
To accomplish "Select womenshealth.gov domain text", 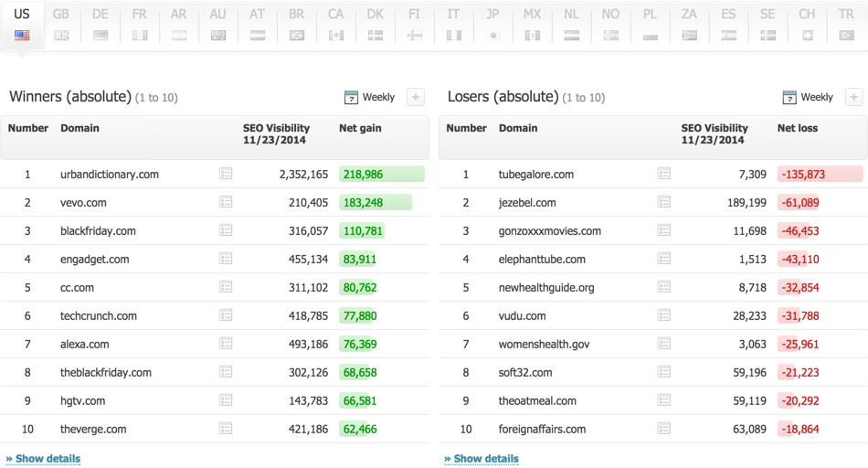I will click(x=545, y=344).
